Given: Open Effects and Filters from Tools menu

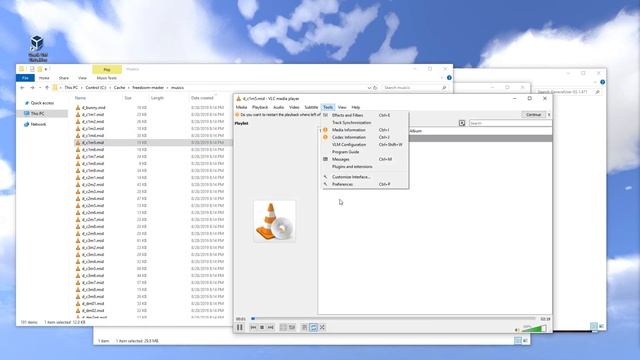Looking at the screenshot, I should coord(365,115).
